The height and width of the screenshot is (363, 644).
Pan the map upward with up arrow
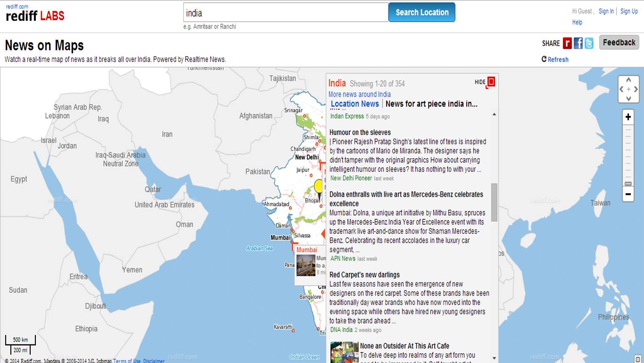coord(628,80)
